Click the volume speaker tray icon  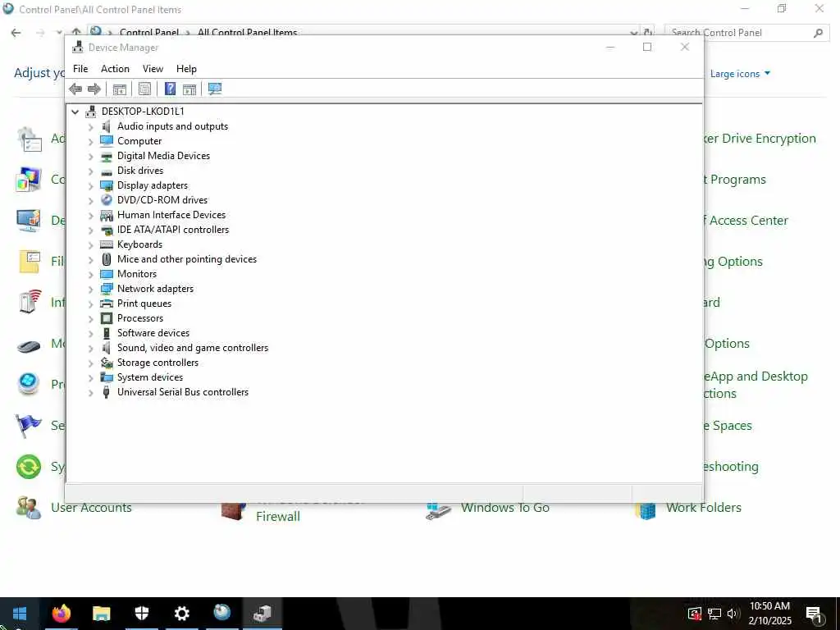tap(733, 614)
